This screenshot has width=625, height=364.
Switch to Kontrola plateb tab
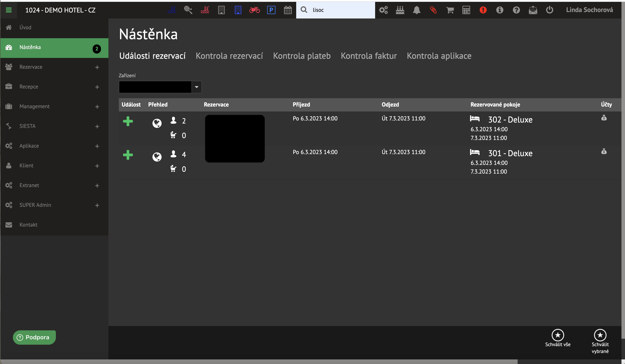tap(302, 56)
